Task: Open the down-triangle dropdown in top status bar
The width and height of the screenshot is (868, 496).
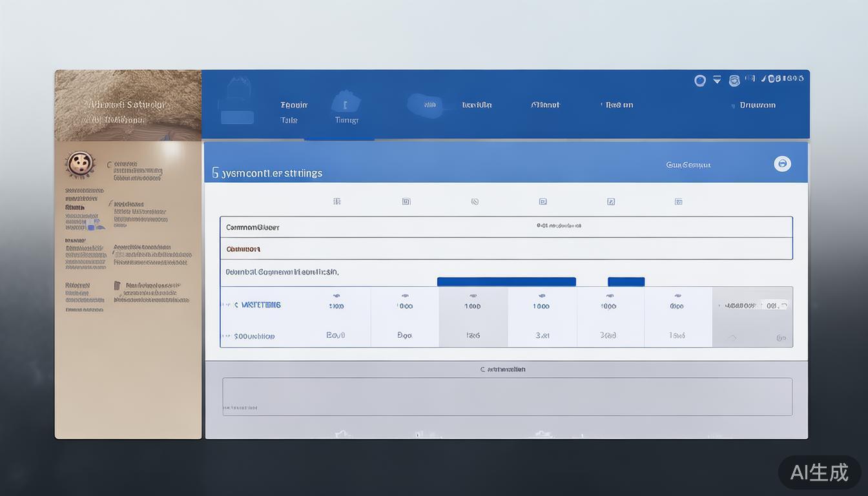Action: [x=717, y=80]
